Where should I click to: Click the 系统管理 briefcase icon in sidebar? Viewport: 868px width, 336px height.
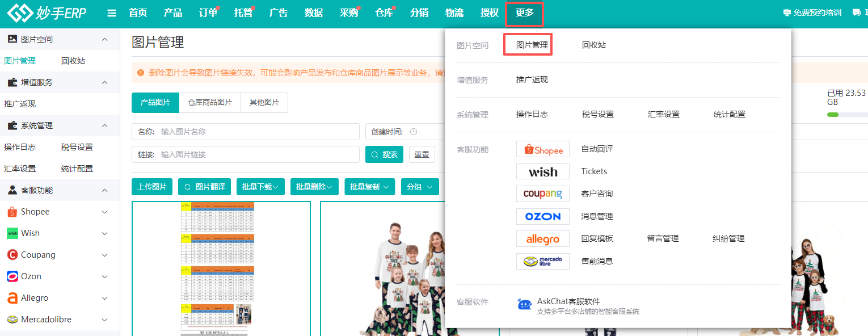point(12,125)
